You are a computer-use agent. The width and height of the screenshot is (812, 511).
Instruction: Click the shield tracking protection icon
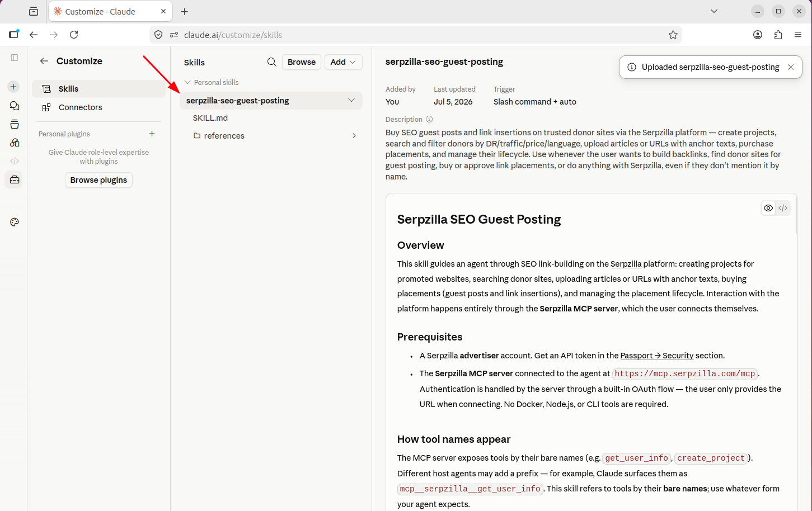[x=158, y=35]
